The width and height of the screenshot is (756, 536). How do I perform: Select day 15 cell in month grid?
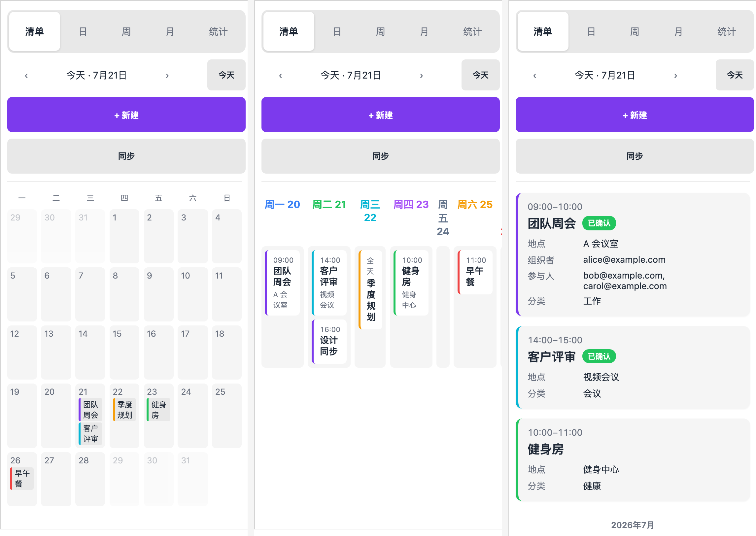(124, 352)
